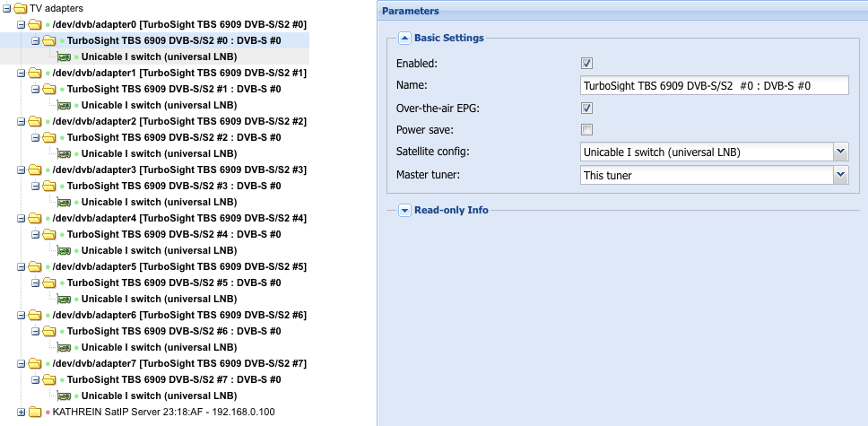Collapse TBS 6909 #7 : DVB-S #0 node
Image resolution: width=868 pixels, height=426 pixels.
[36, 379]
